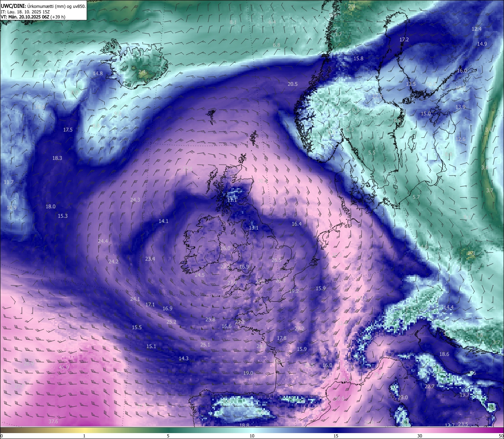The width and height of the screenshot is (504, 439).
Task: Click the colorbar label '30'
Action: pyautogui.click(x=420, y=436)
